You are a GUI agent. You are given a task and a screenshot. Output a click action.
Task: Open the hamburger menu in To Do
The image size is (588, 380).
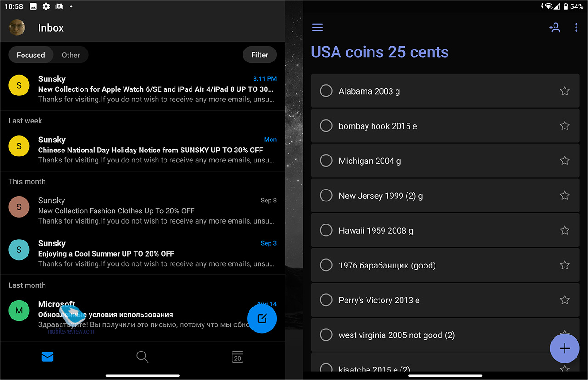point(317,28)
